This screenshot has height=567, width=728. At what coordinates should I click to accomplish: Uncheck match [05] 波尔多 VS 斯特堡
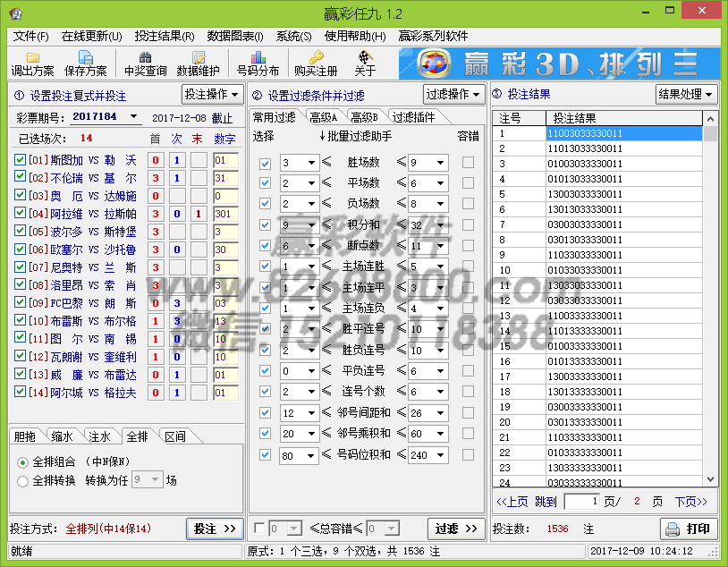click(20, 231)
